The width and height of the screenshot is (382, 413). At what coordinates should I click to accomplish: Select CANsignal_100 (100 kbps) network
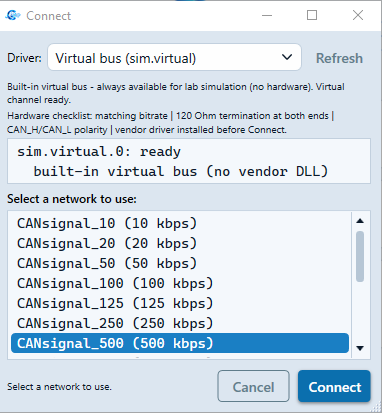coord(180,283)
